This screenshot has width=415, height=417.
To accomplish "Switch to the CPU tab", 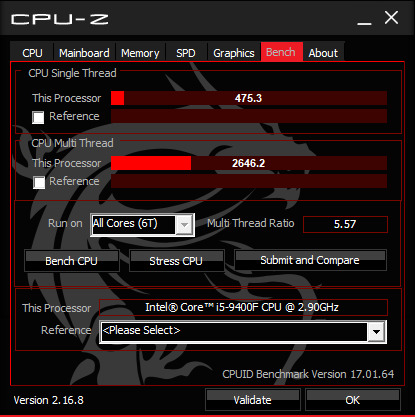I will (x=32, y=53).
